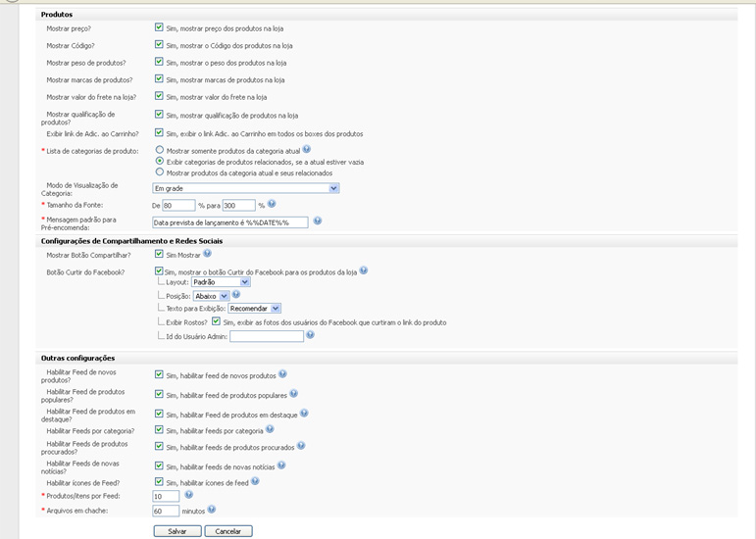Viewport: 756px width, 539px height.
Task: Click help icon for feeds de novas notícias
Action: (x=281, y=465)
